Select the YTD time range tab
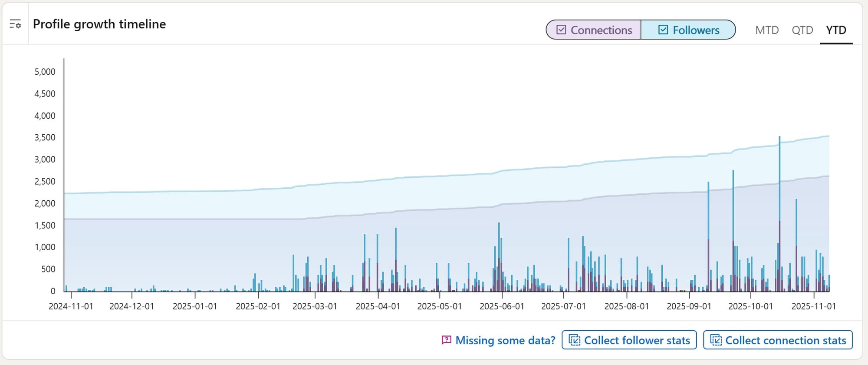Viewport: 868px width, 365px height. point(836,30)
